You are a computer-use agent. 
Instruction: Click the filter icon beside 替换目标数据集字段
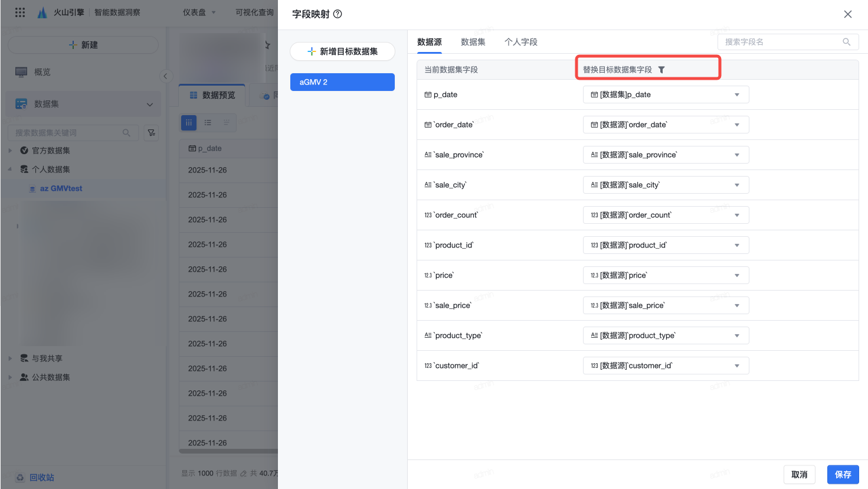pos(661,70)
